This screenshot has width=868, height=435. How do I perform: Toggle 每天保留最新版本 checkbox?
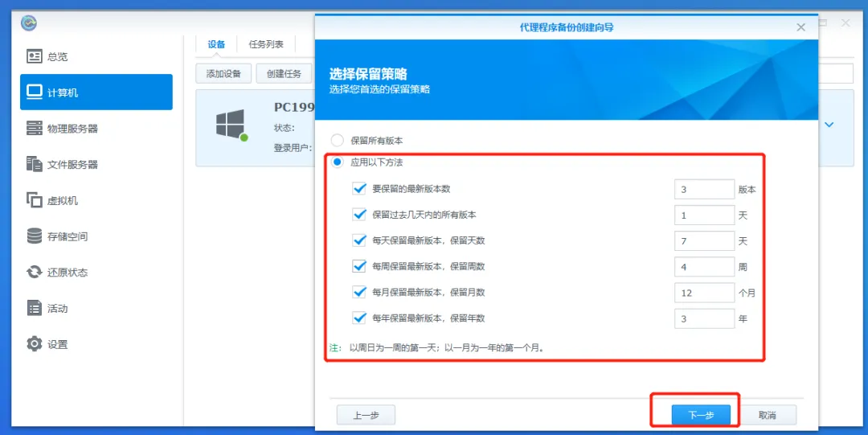point(359,240)
